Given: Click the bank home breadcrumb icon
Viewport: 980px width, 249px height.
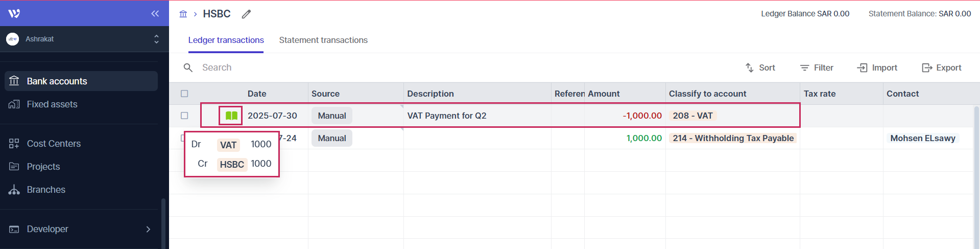Looking at the screenshot, I should pos(183,14).
